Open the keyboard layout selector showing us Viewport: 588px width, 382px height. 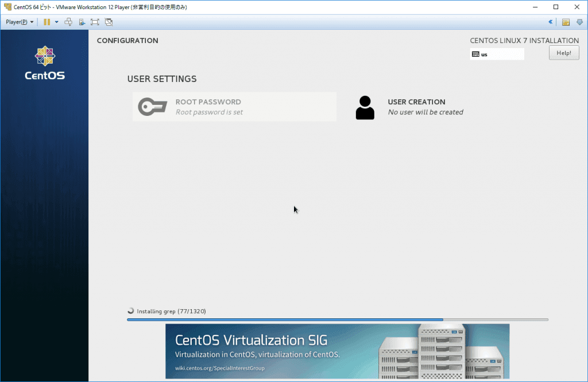pyautogui.click(x=497, y=54)
